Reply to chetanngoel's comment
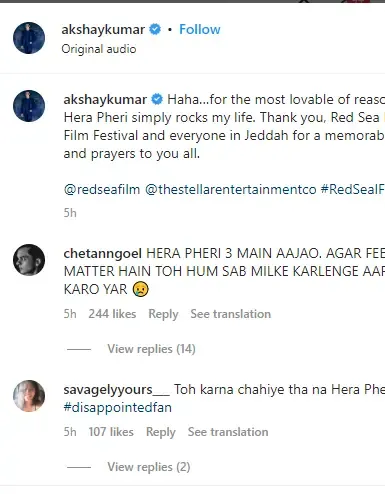This screenshot has height=494, width=385. 163,314
